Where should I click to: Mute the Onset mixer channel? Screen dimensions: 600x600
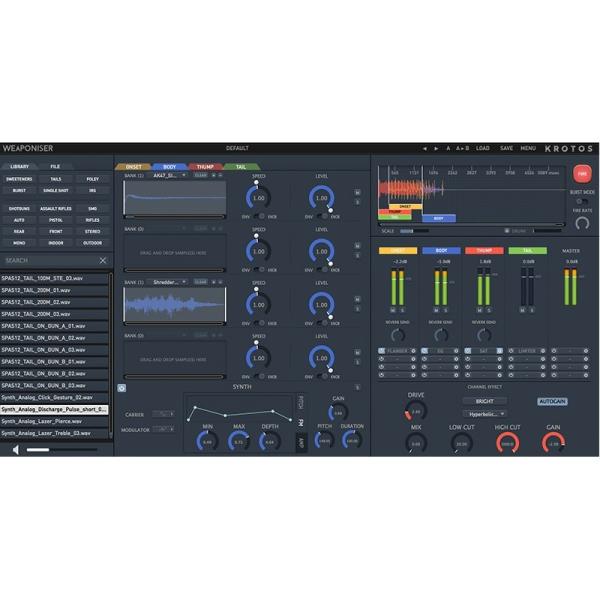[392, 310]
